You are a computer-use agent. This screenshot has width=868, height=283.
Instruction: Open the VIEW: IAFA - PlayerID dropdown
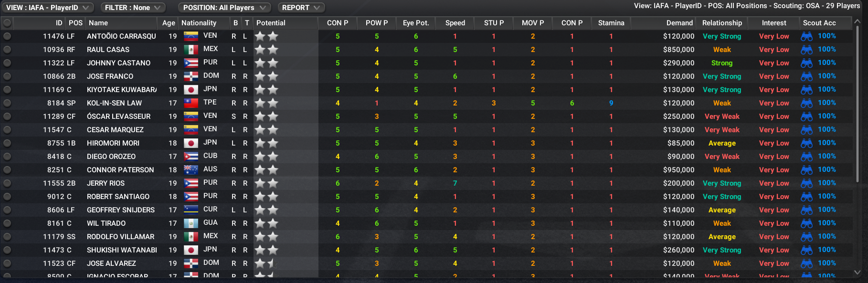click(x=48, y=8)
